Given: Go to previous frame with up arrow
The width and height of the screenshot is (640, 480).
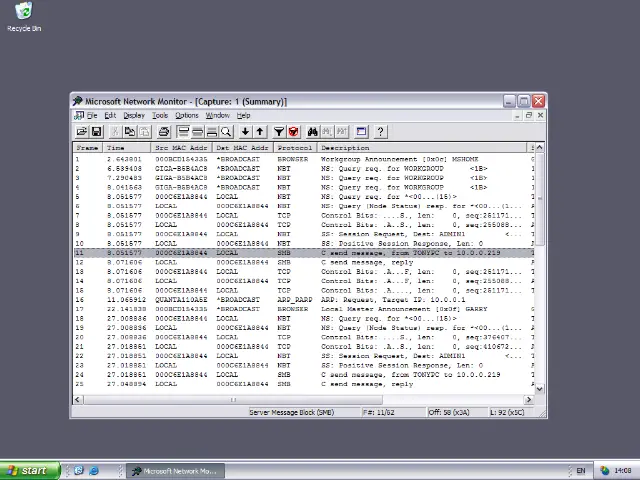Looking at the screenshot, I should click(260, 131).
